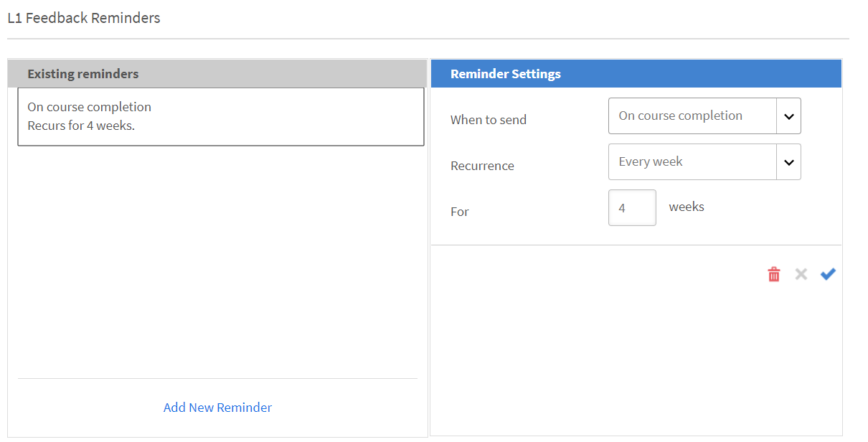
Task: Open the 'Every week' combo box
Action: 692,162
